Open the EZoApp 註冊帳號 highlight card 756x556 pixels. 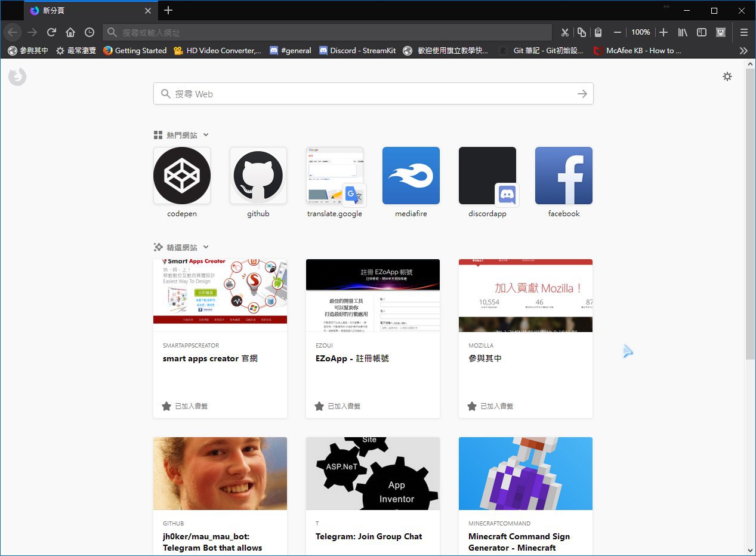coord(373,338)
